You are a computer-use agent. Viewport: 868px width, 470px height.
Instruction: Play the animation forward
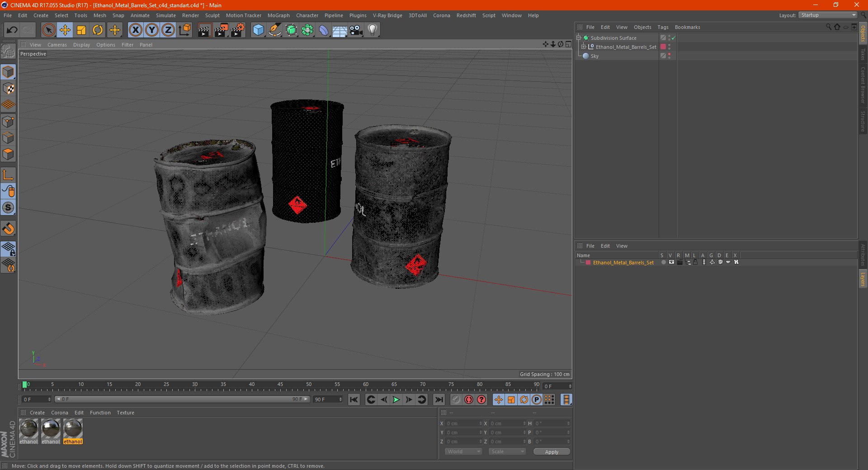(396, 399)
